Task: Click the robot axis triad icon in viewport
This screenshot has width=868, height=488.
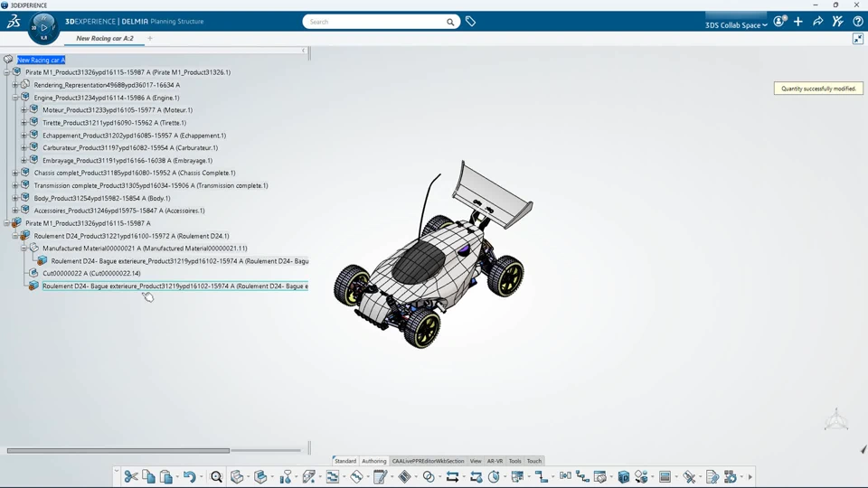Action: pos(835,420)
